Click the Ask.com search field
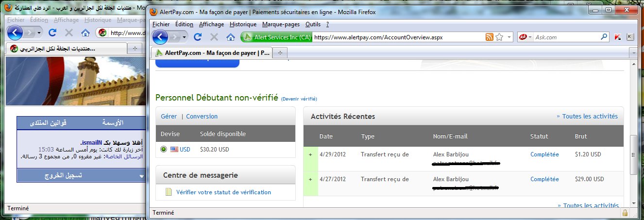 567,37
